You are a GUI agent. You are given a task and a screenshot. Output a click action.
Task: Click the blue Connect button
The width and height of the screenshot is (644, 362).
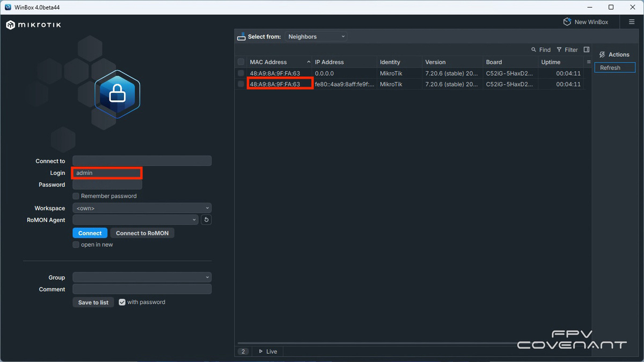pyautogui.click(x=90, y=233)
